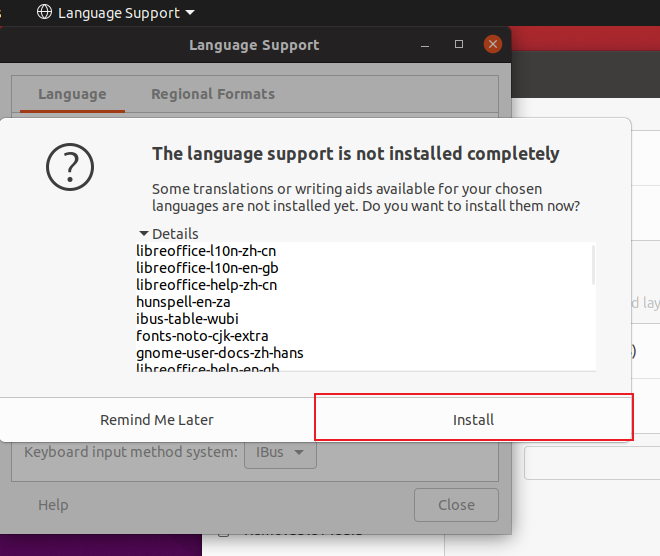Switch to the Regional Formats tab
The image size is (660, 556).
[213, 94]
